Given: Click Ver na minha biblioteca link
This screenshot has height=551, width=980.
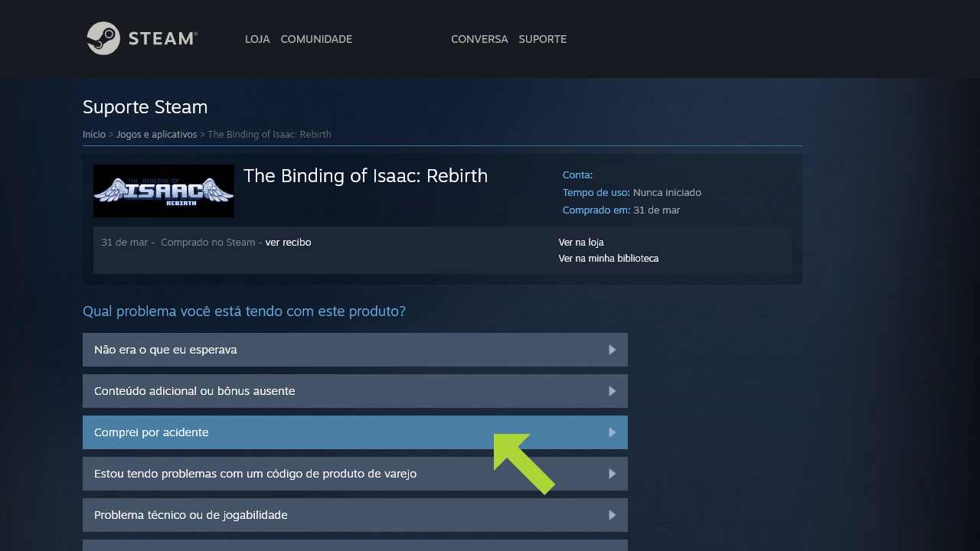Looking at the screenshot, I should coord(609,259).
